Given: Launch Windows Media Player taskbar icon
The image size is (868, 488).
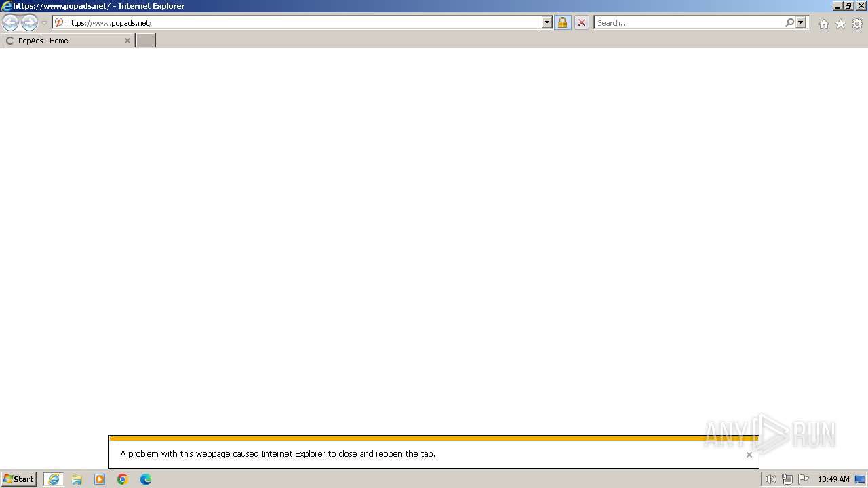Looking at the screenshot, I should click(x=100, y=479).
